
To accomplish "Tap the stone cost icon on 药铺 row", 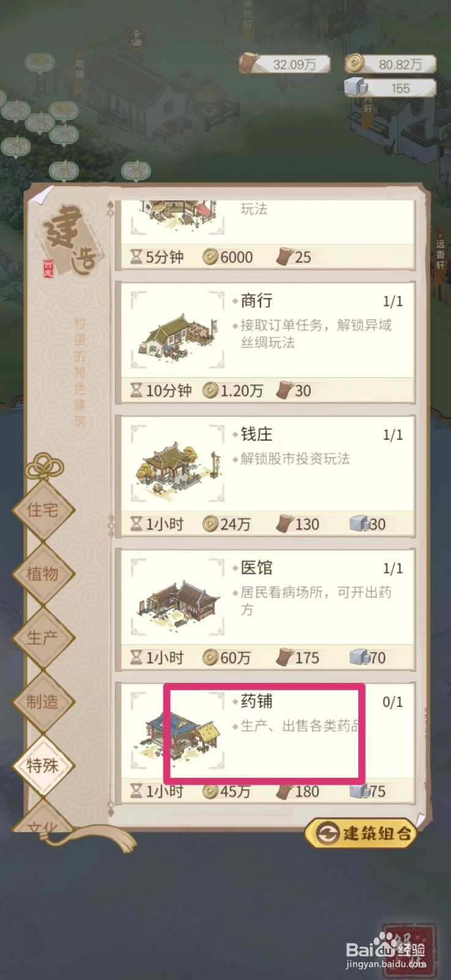I will (358, 791).
